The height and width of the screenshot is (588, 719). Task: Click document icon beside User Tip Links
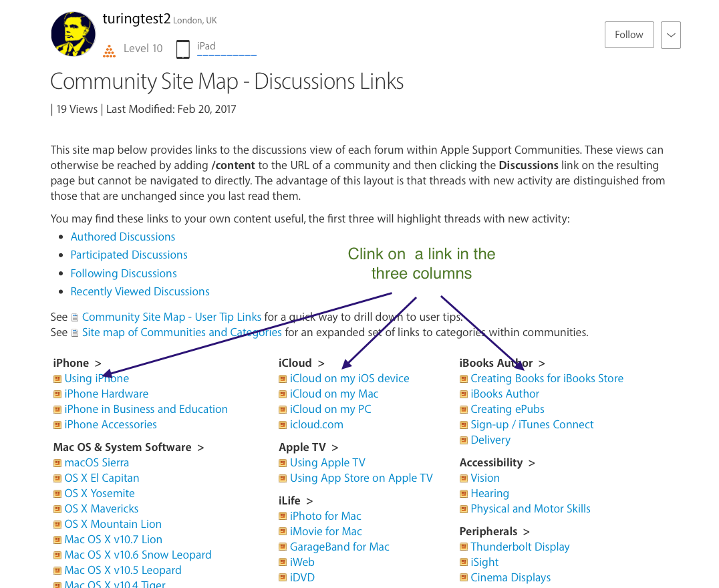[x=75, y=317]
